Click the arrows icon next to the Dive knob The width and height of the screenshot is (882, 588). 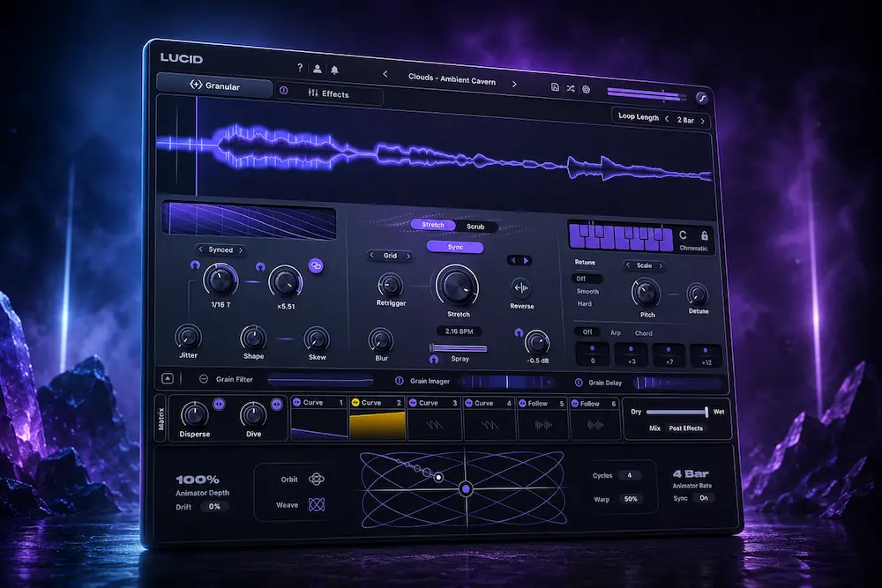pos(276,404)
